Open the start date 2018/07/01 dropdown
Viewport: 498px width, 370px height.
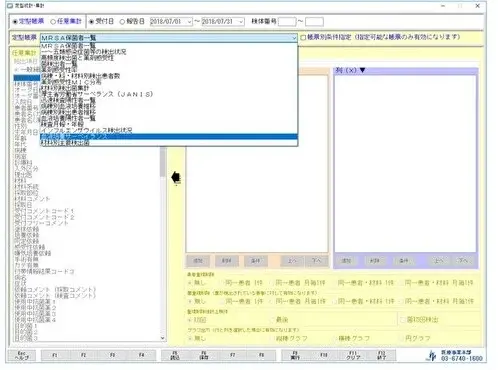click(x=189, y=22)
